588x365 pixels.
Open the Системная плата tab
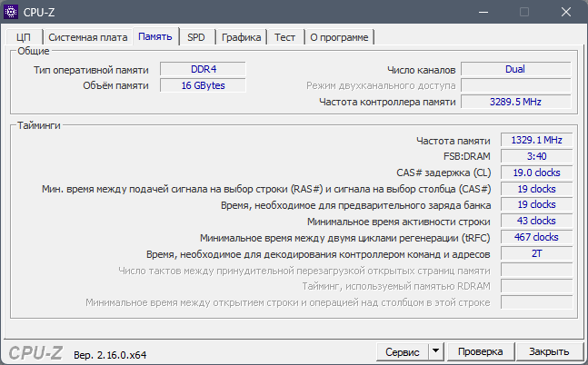(x=88, y=37)
